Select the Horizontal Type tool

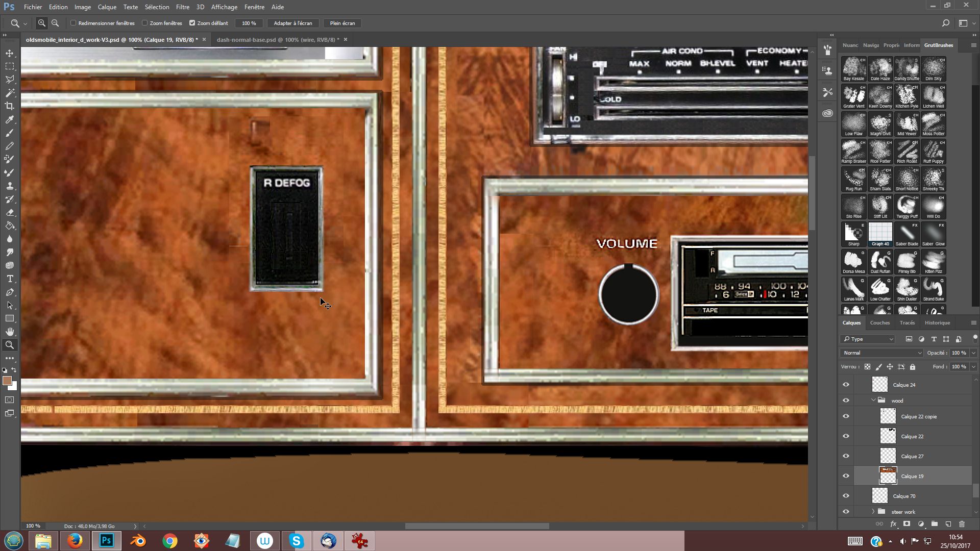(x=10, y=279)
